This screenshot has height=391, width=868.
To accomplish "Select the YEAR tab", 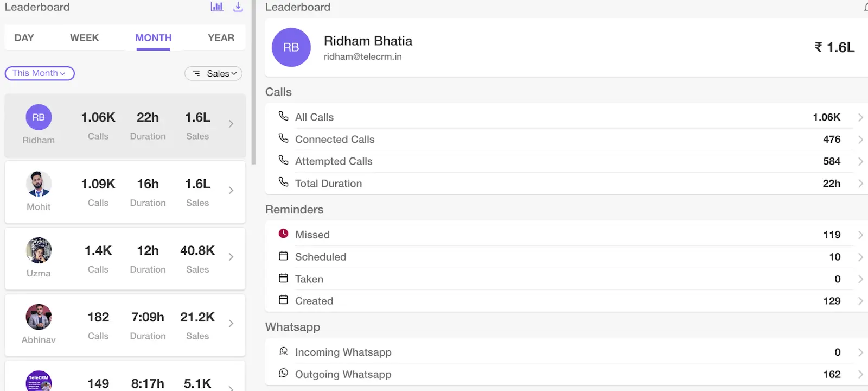I will click(221, 38).
